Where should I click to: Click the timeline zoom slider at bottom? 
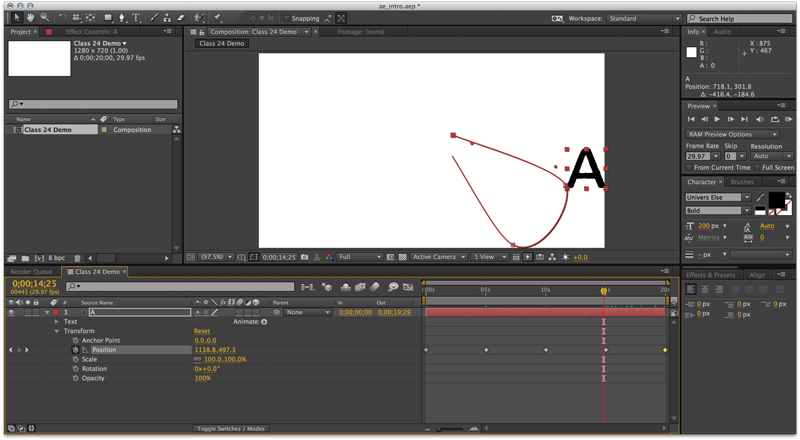coord(451,429)
